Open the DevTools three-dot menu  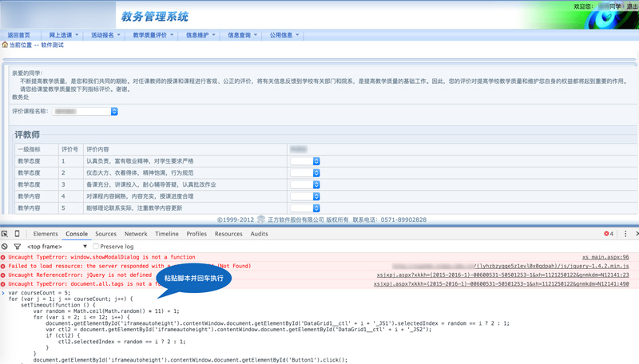tap(625, 234)
